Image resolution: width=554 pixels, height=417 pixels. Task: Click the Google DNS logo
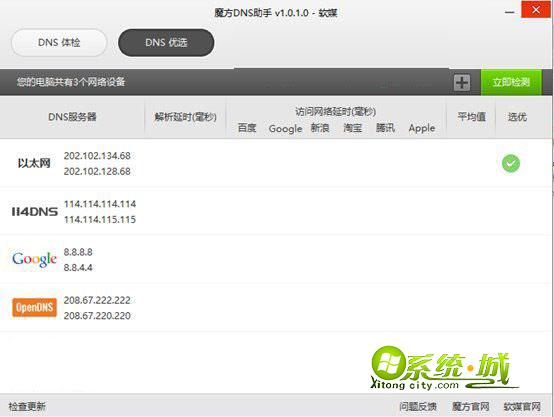[34, 259]
